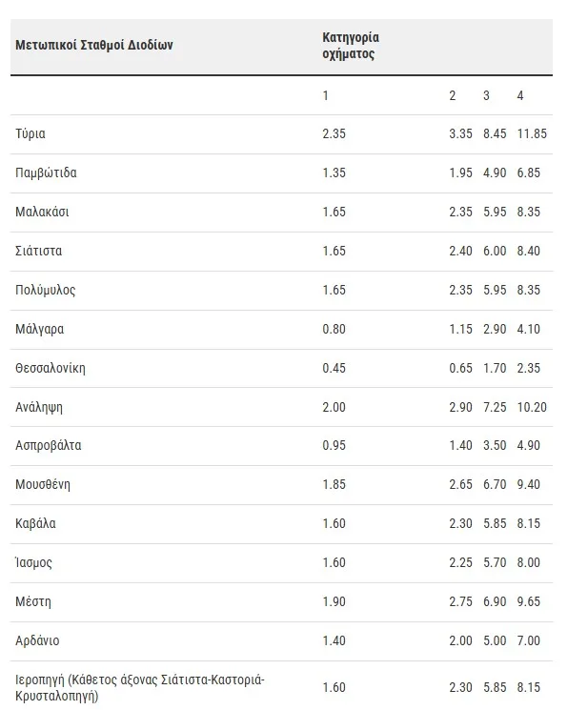
Task: Select the Ίασμος station name
Action: (x=34, y=563)
